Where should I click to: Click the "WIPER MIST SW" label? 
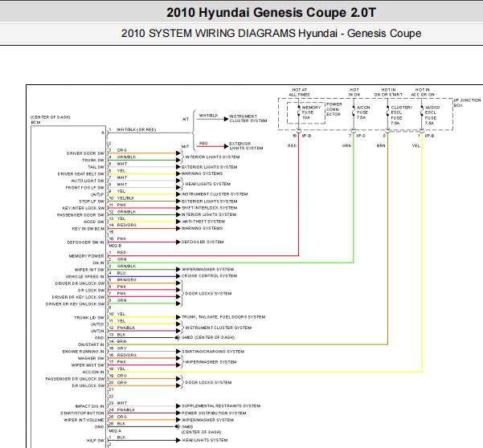pyautogui.click(x=88, y=365)
